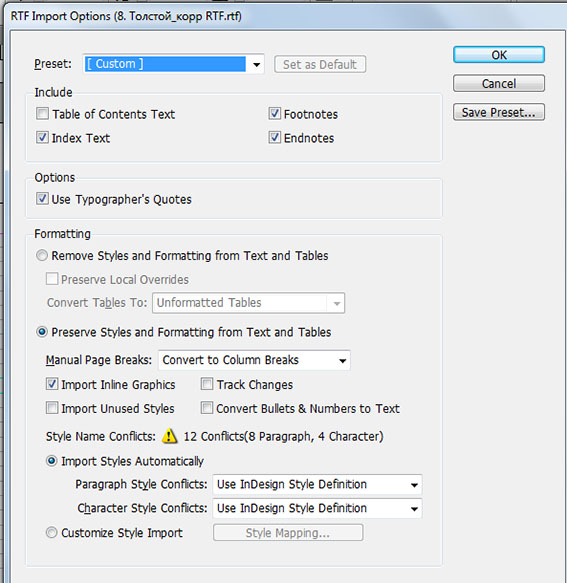
Task: Click the yellow warning icon next to Style Name Conflicts
Action: [x=170, y=436]
